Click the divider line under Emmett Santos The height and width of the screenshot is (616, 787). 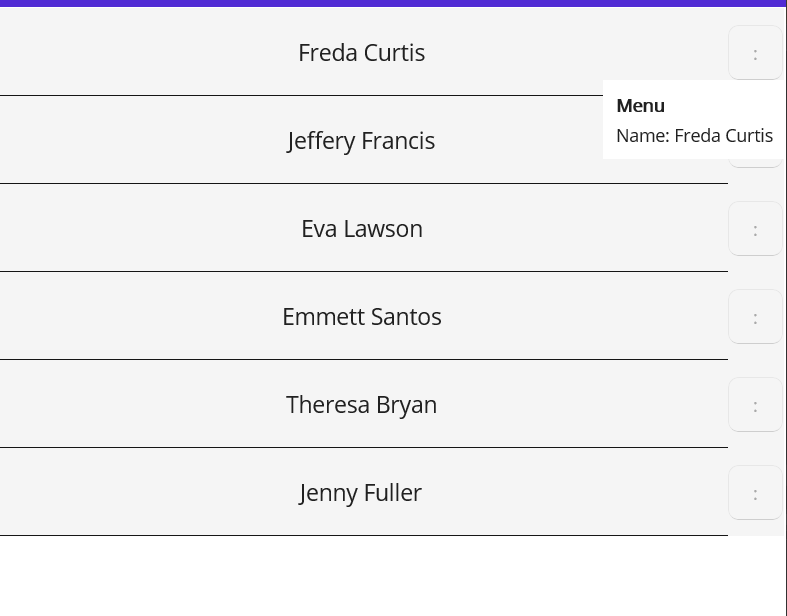(x=364, y=359)
